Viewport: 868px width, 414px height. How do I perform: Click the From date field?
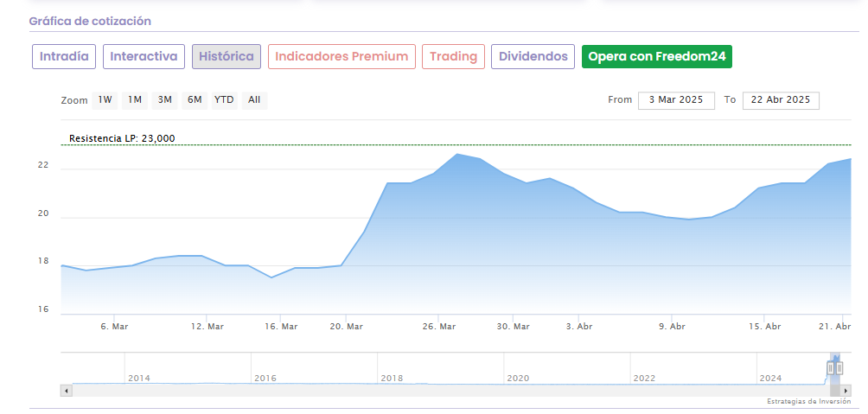(x=676, y=100)
